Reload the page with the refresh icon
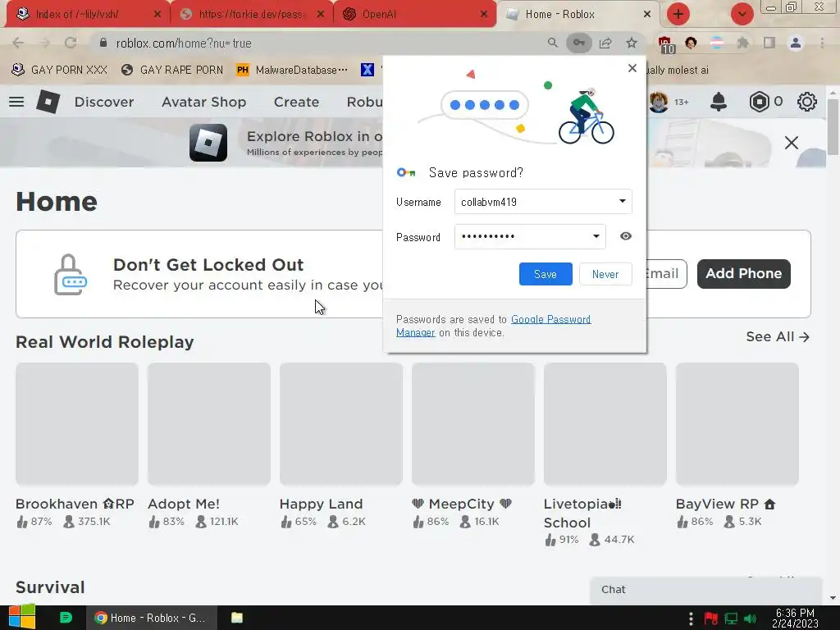 (71, 43)
